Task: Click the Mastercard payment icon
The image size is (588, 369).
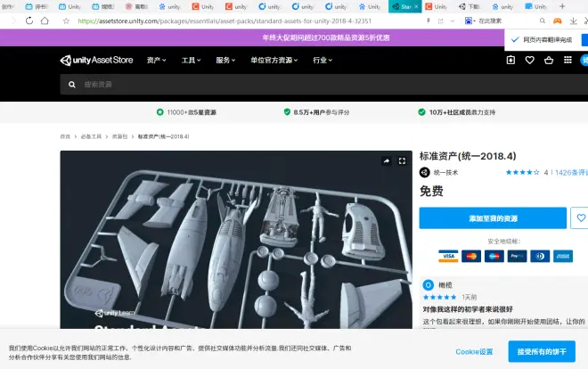Action: tap(471, 256)
